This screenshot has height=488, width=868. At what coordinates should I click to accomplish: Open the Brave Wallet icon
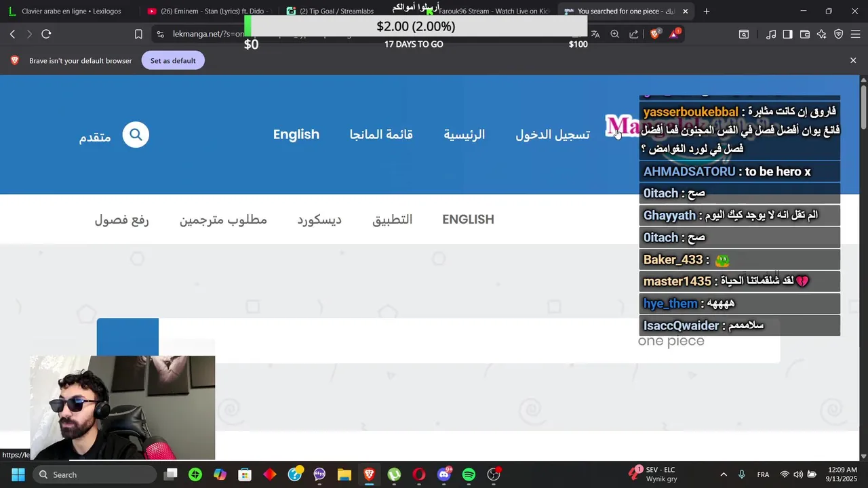tap(805, 34)
